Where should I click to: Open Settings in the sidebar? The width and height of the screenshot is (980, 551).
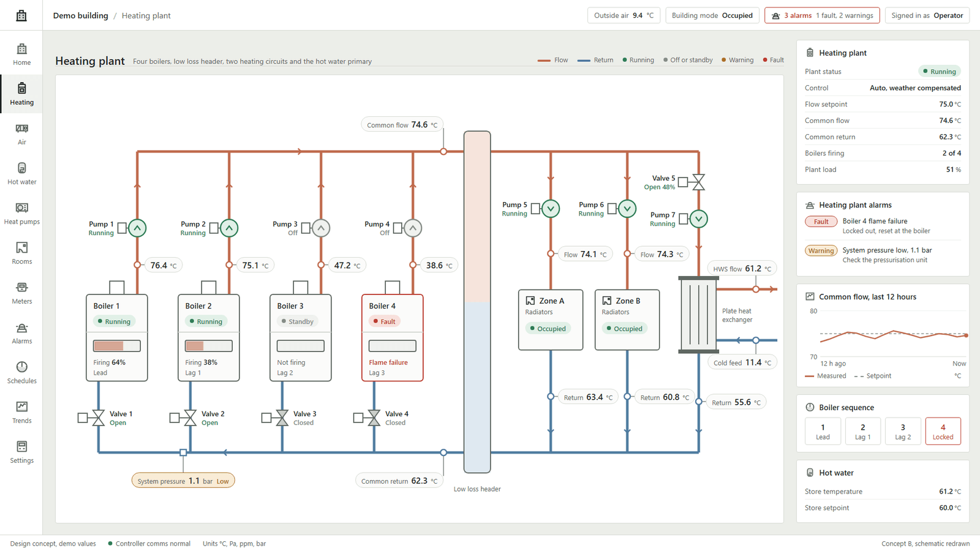(x=21, y=452)
